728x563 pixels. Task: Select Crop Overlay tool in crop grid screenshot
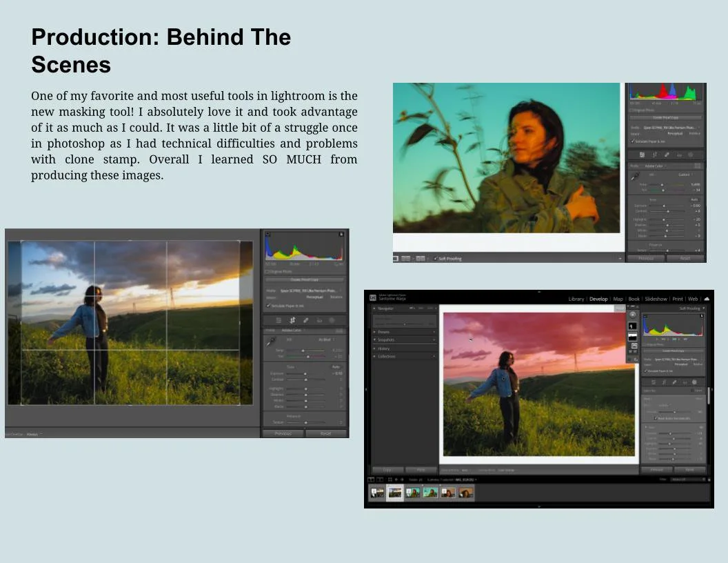click(x=292, y=320)
